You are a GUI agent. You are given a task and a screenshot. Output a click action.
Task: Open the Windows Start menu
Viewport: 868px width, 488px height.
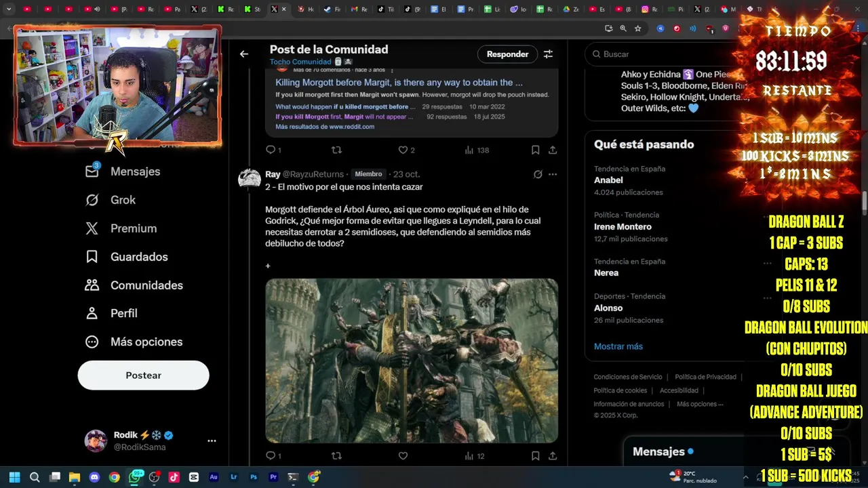[x=15, y=477]
